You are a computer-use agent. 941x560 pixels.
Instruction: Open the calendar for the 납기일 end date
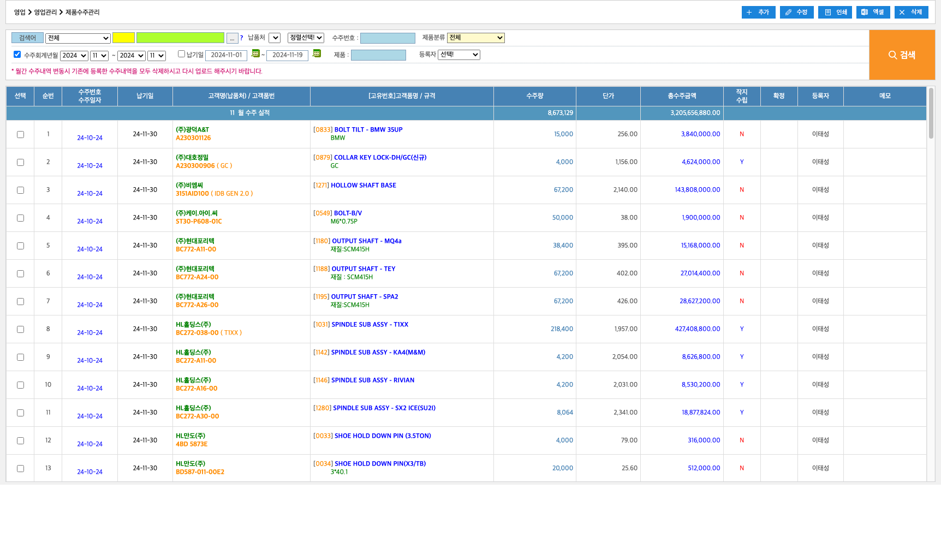(317, 54)
